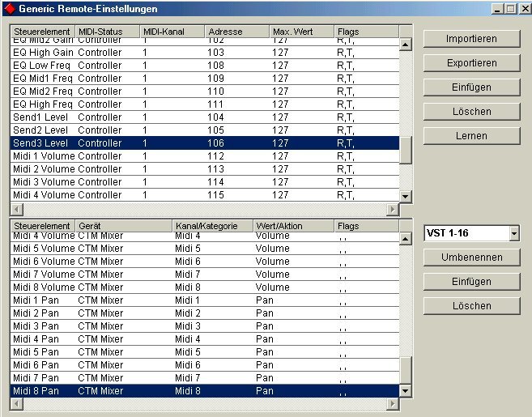Open the VST 1-16 dropdown
The height and width of the screenshot is (417, 532).
(513, 233)
